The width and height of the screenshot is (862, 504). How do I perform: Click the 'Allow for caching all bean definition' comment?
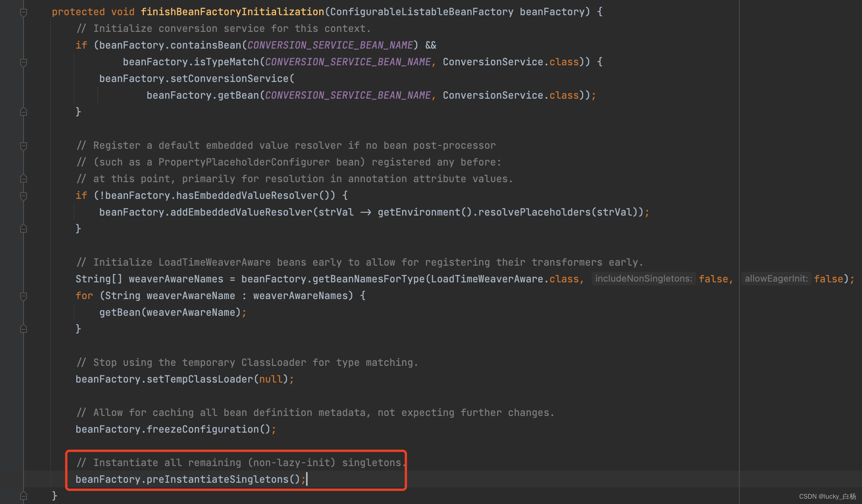tap(315, 413)
